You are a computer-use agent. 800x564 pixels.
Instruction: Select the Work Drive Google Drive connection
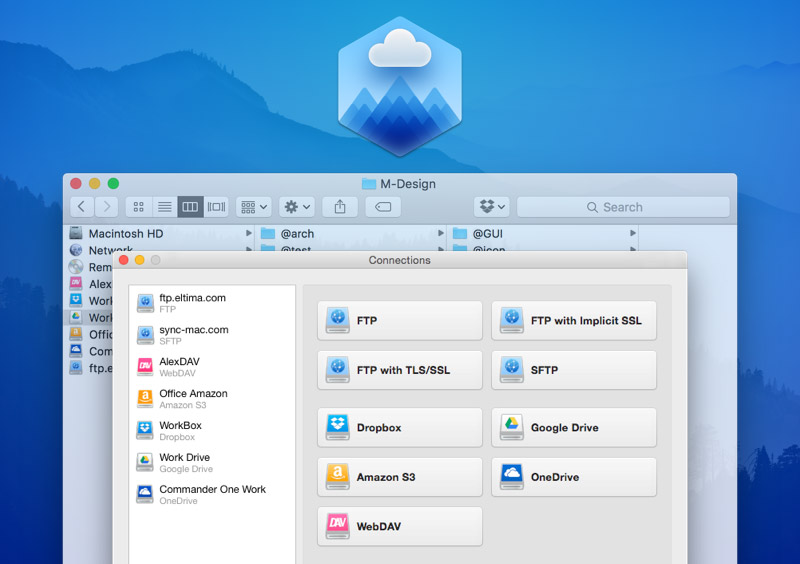pyautogui.click(x=212, y=462)
